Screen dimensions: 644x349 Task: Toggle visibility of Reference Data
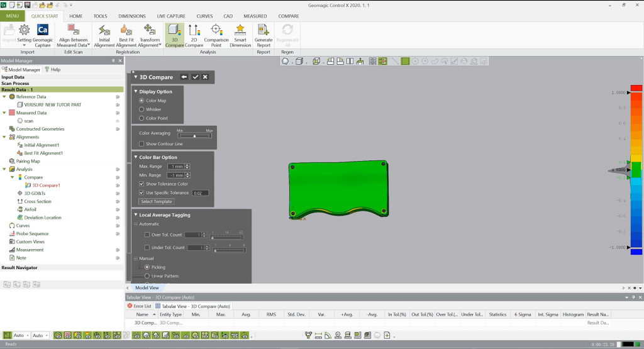coord(118,97)
